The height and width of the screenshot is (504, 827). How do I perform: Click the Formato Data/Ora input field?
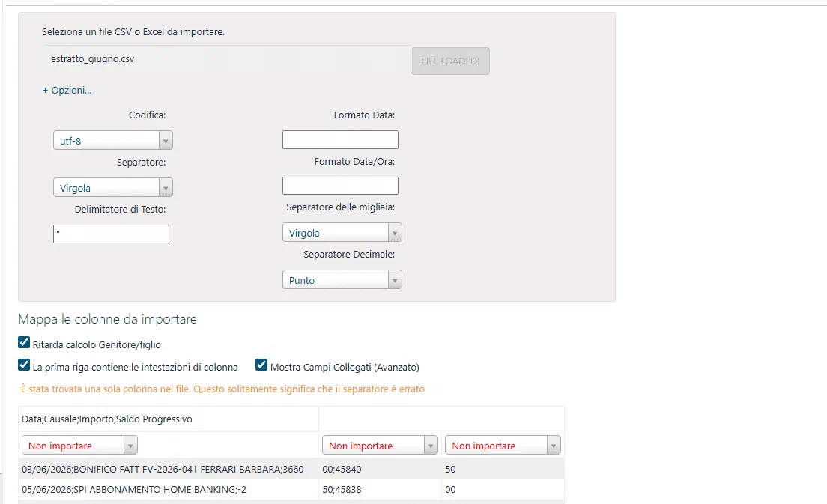point(340,186)
